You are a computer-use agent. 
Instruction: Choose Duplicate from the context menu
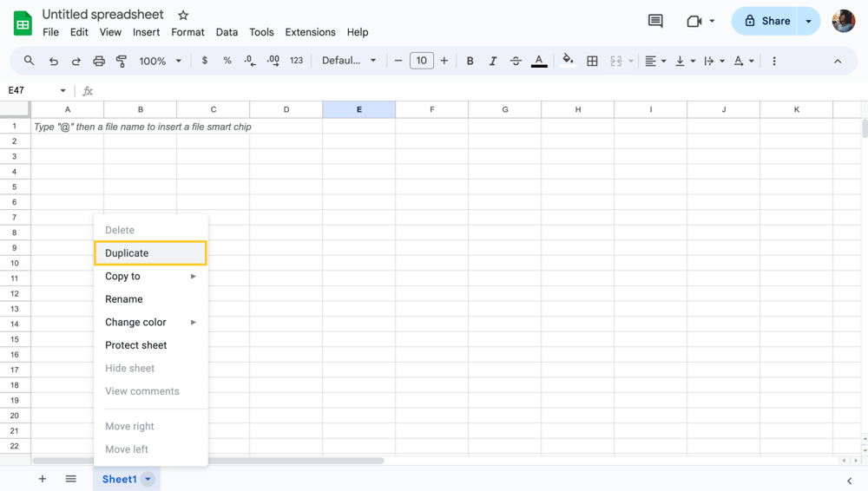tap(150, 253)
